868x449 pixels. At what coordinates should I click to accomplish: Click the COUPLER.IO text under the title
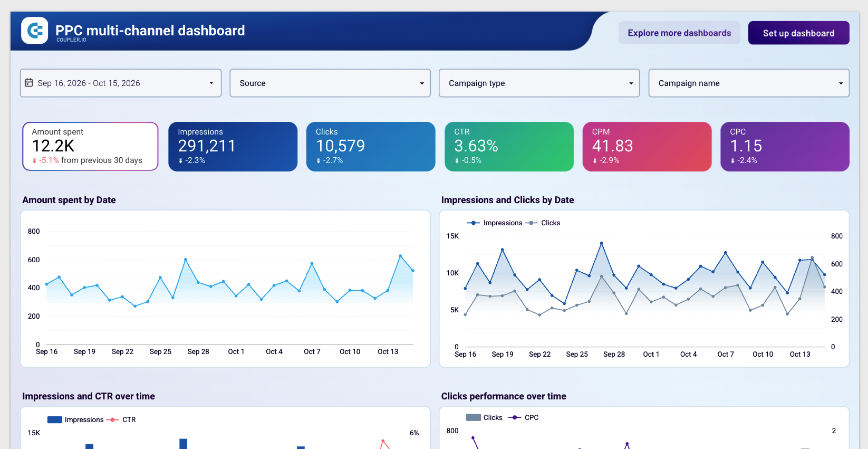[71, 40]
